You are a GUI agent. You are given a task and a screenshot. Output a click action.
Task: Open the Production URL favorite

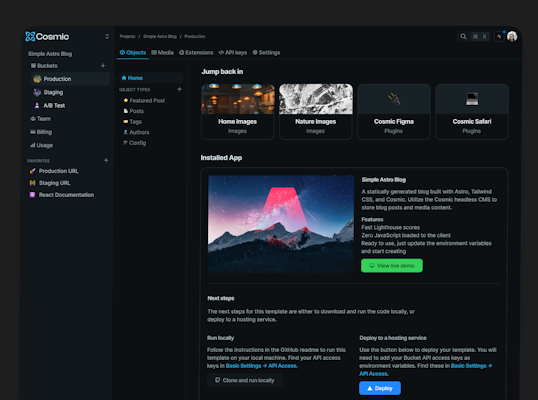tap(54, 171)
